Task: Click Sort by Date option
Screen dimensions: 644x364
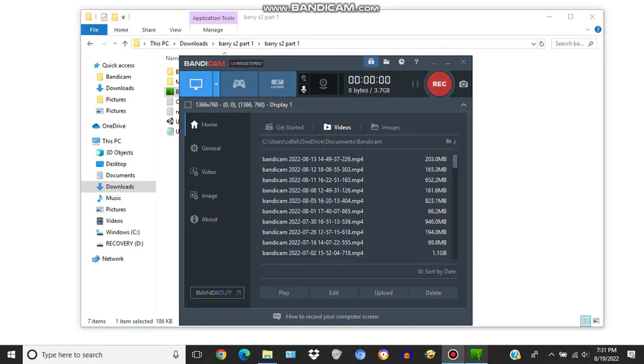Action: click(x=436, y=272)
